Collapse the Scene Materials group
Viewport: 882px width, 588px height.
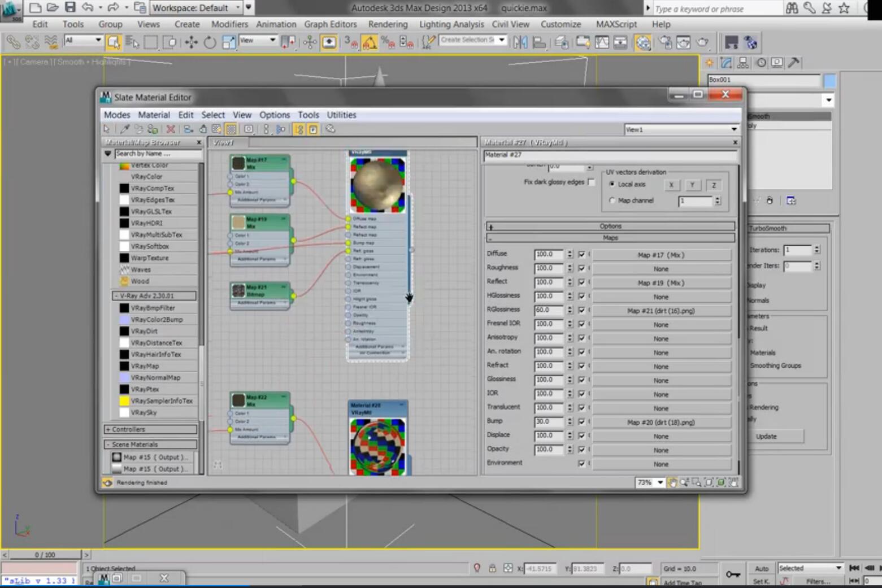[150, 445]
